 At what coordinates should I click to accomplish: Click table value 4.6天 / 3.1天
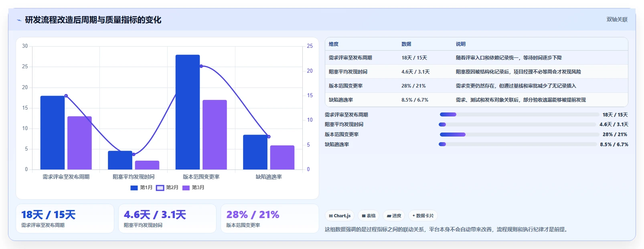(415, 72)
